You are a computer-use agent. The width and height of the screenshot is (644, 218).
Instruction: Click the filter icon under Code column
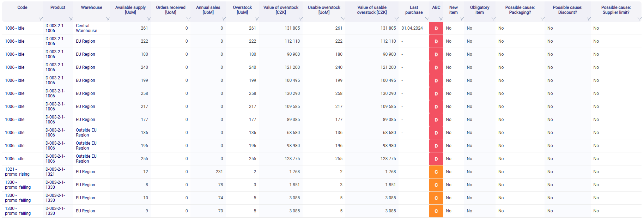pos(41,19)
